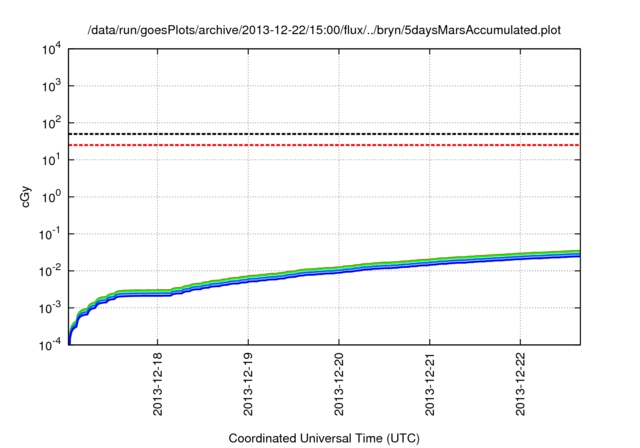Select the 10^3 y-axis label
This screenshot has width=640, height=448.
tap(51, 86)
